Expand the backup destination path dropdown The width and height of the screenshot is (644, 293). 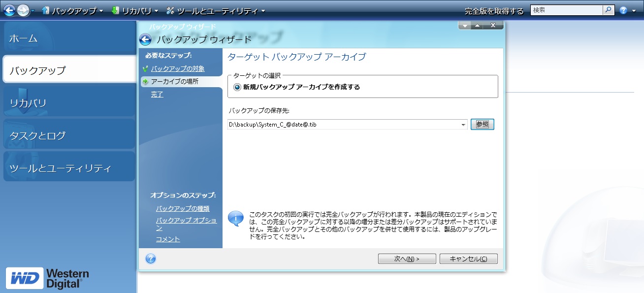coord(464,125)
